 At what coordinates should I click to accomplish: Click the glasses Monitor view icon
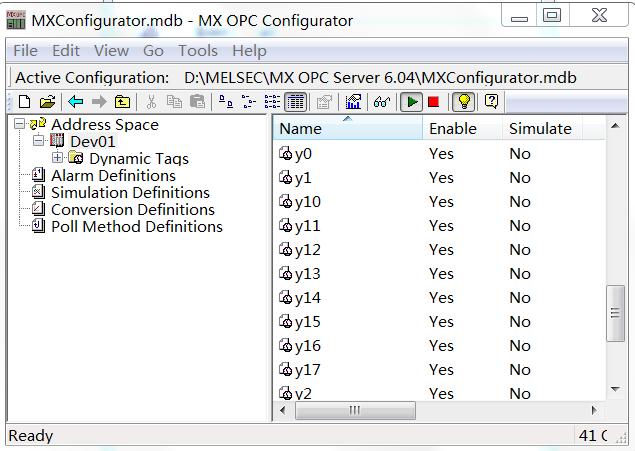coord(382,102)
